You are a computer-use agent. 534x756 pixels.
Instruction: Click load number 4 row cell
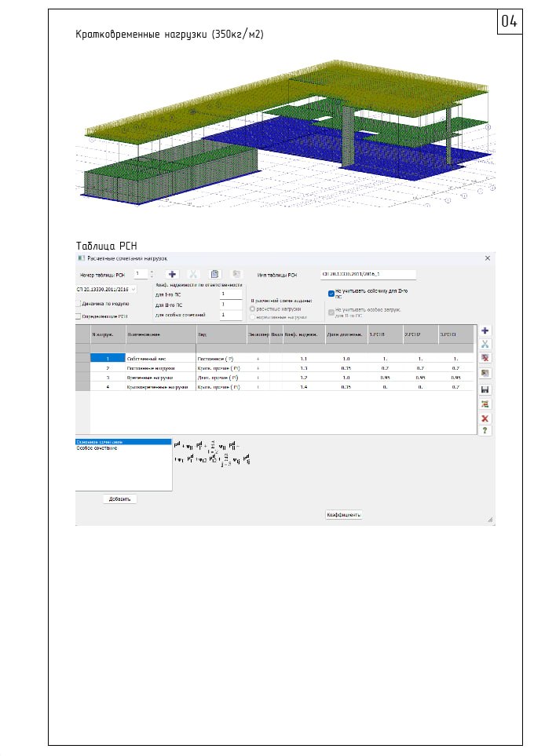[x=108, y=387]
